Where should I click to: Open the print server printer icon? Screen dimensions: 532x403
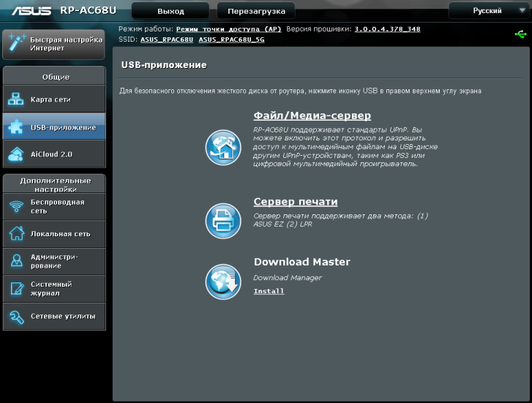(x=223, y=221)
